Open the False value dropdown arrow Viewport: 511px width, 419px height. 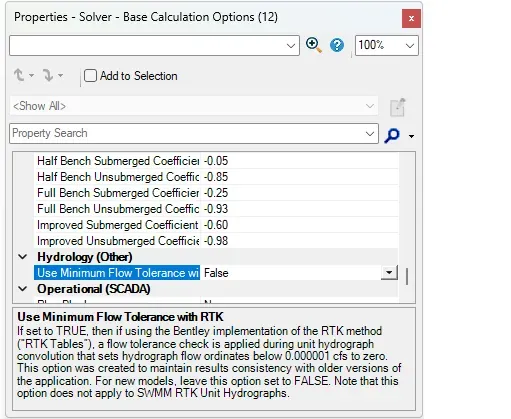point(389,273)
